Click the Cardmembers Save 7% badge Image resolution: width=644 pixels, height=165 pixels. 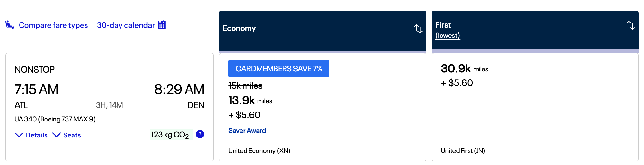[279, 69]
